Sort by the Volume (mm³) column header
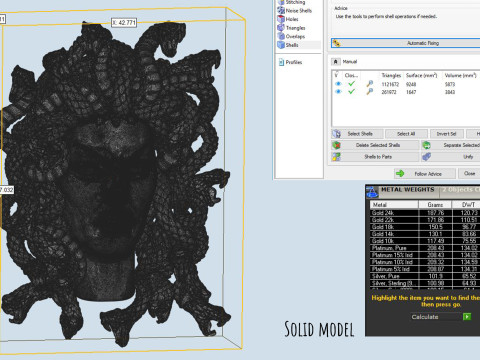The image size is (480, 360). pos(461,76)
